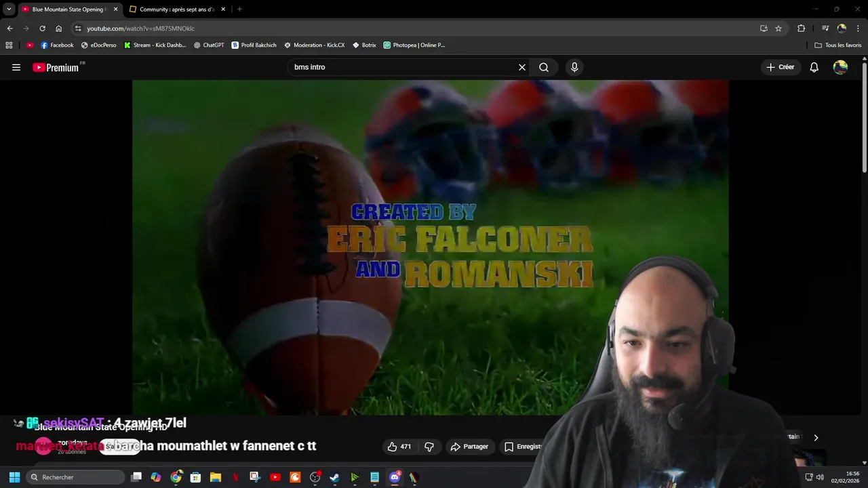Bookmark this page with the star
The image size is (868, 488).
coord(778,28)
